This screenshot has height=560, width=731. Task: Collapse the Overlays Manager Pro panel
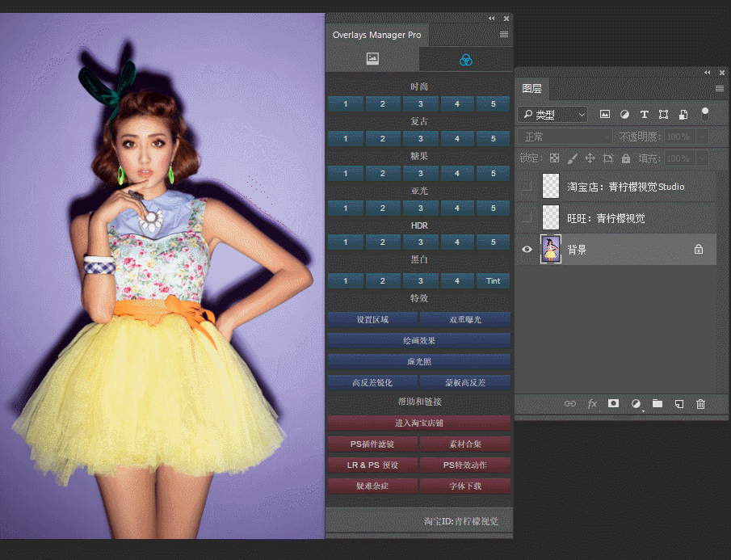tap(491, 18)
